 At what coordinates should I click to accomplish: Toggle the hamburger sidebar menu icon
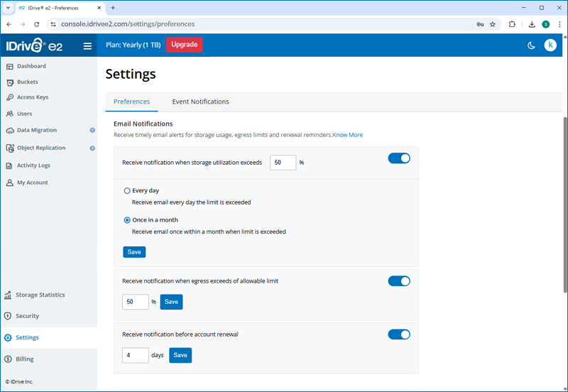click(x=87, y=46)
